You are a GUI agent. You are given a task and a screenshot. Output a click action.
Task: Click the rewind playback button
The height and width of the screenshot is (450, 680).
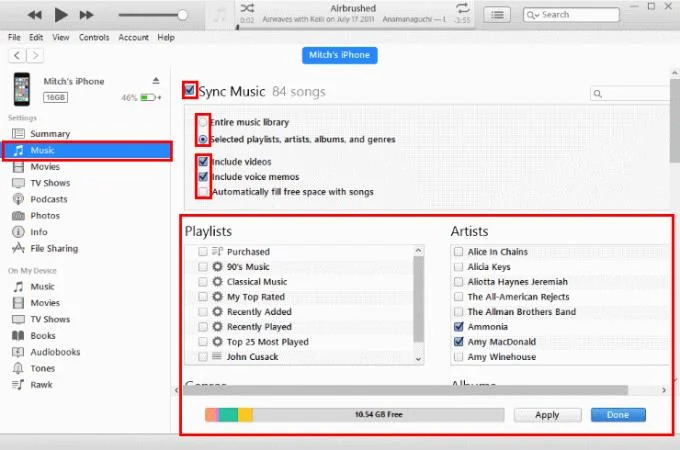click(35, 15)
